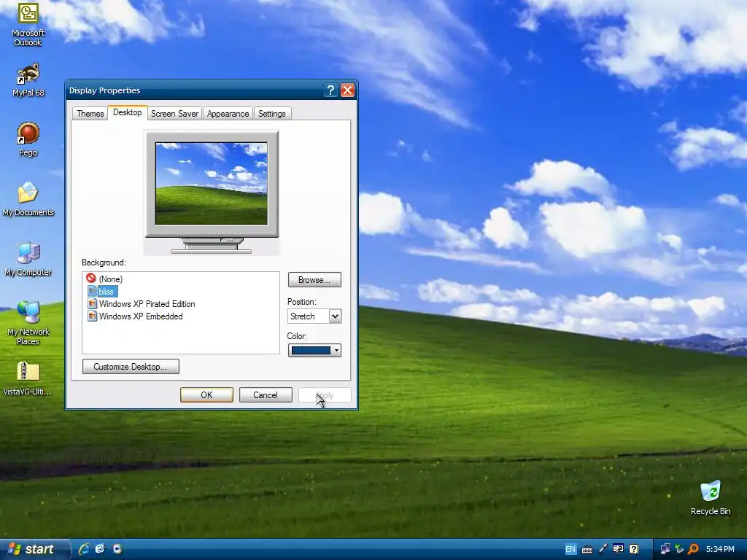The image size is (747, 560).
Task: Select the Recycle Bin desktop icon
Action: pos(711,497)
